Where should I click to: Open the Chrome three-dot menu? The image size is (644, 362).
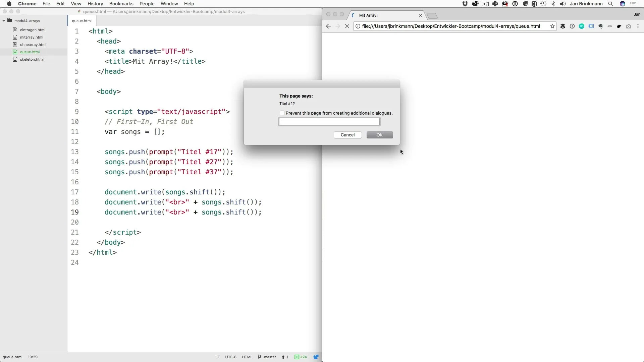click(x=638, y=26)
